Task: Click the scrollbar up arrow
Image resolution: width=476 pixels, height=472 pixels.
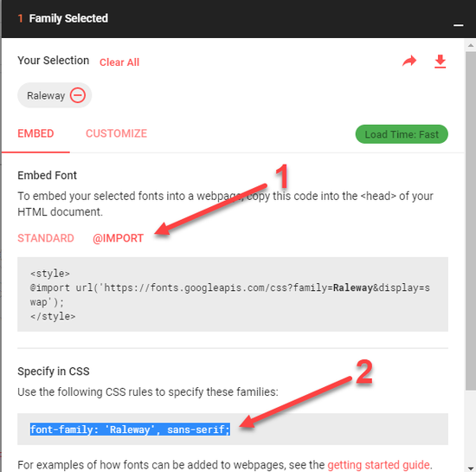Action: pyautogui.click(x=471, y=46)
